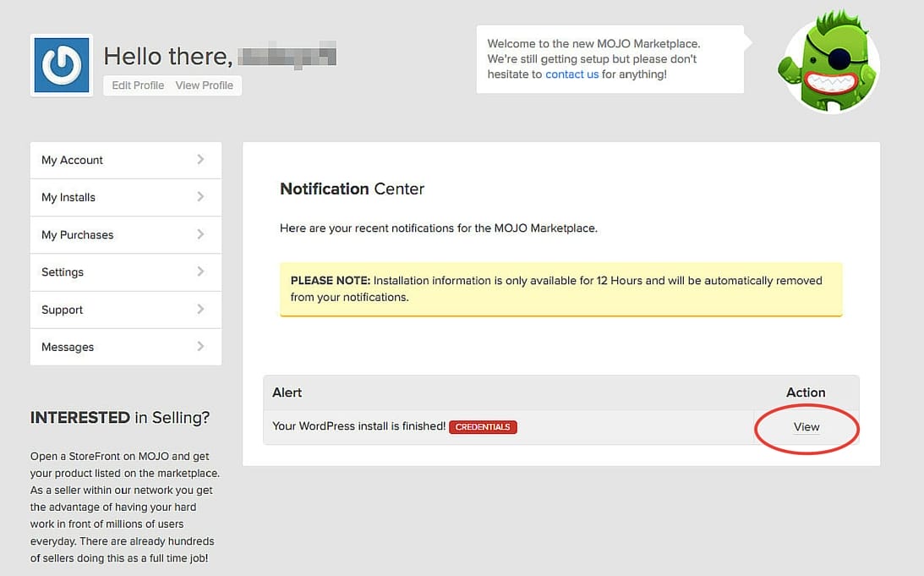The width and height of the screenshot is (924, 576).
Task: Select the 'Your WordPress install is finished!' text
Action: (x=358, y=426)
